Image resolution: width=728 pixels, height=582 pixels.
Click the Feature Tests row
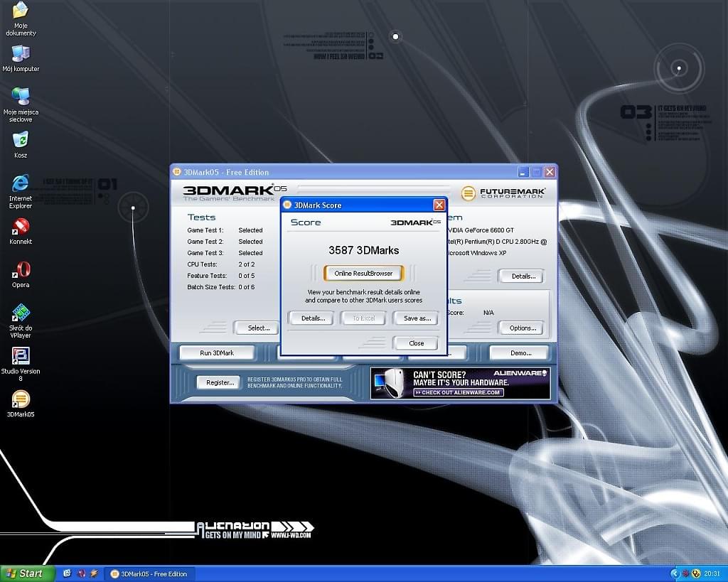(x=221, y=276)
